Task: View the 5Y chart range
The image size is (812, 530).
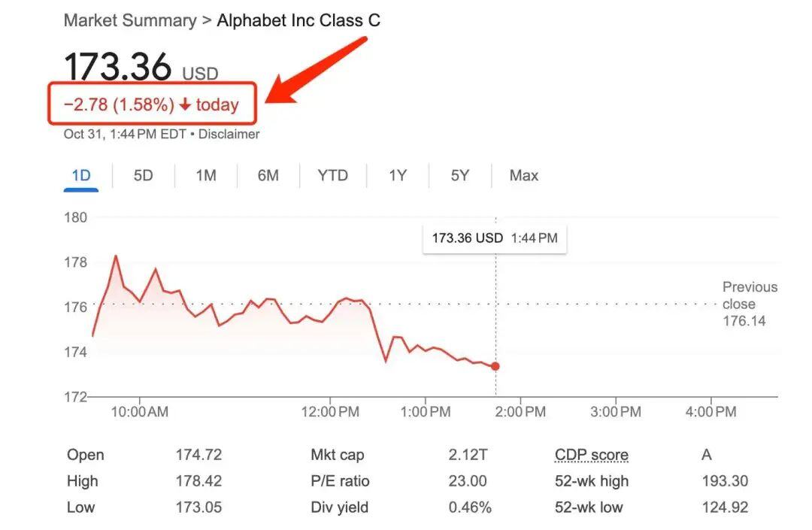Action: (x=460, y=176)
